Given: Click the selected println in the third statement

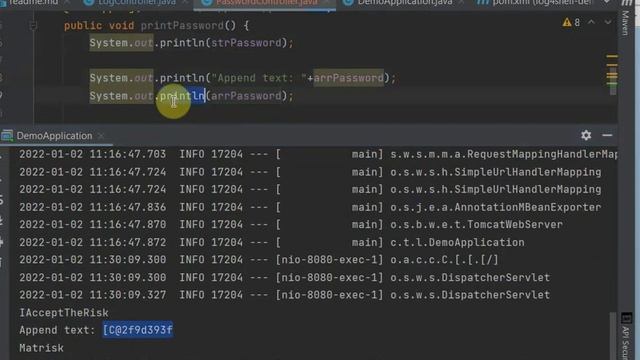Looking at the screenshot, I should (182, 96).
